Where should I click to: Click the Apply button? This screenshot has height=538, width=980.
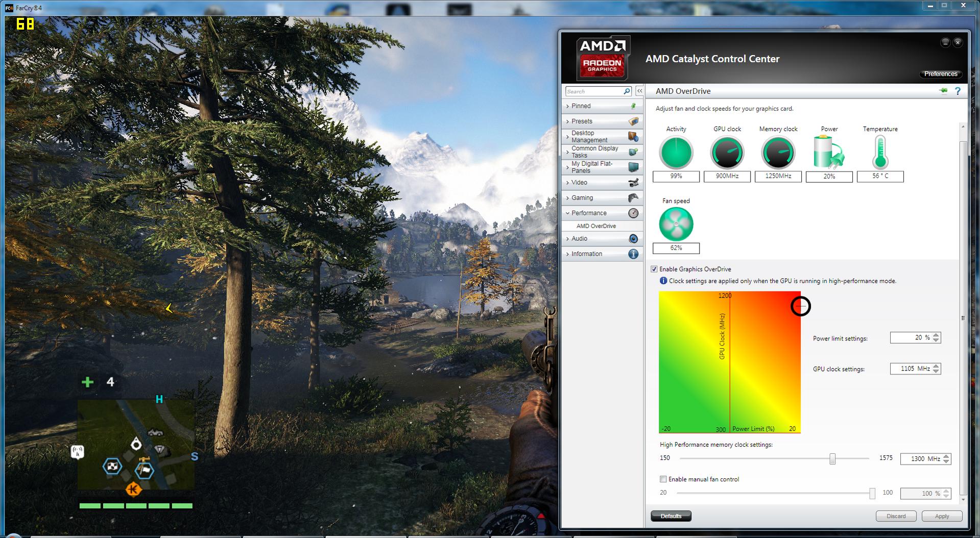click(x=942, y=516)
